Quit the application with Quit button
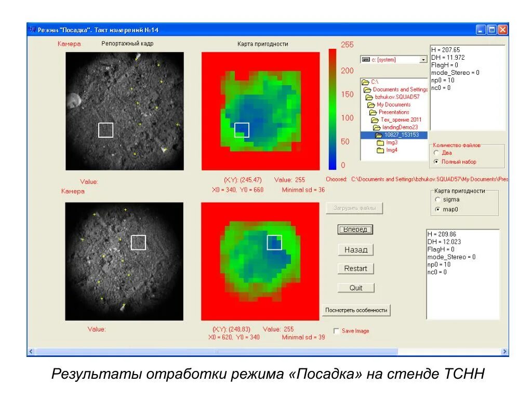 click(356, 288)
